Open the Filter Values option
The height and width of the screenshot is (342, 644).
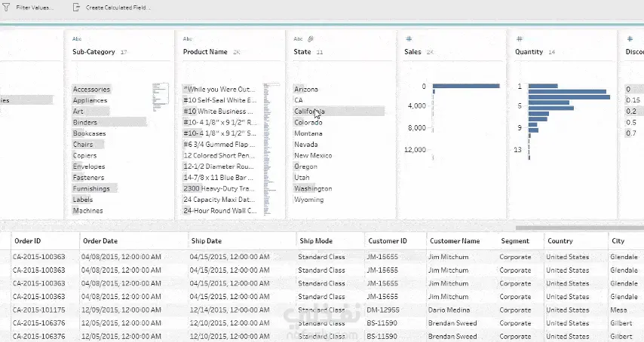point(35,8)
